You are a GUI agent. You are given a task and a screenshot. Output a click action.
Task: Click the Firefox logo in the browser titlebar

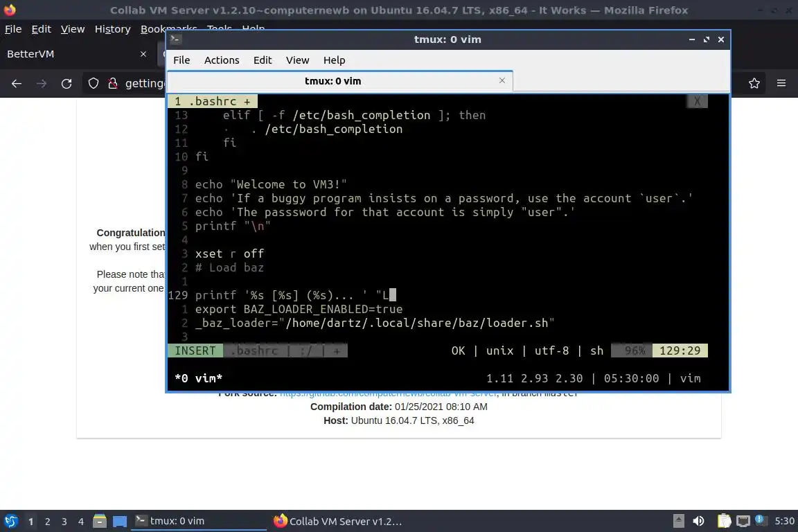10,10
